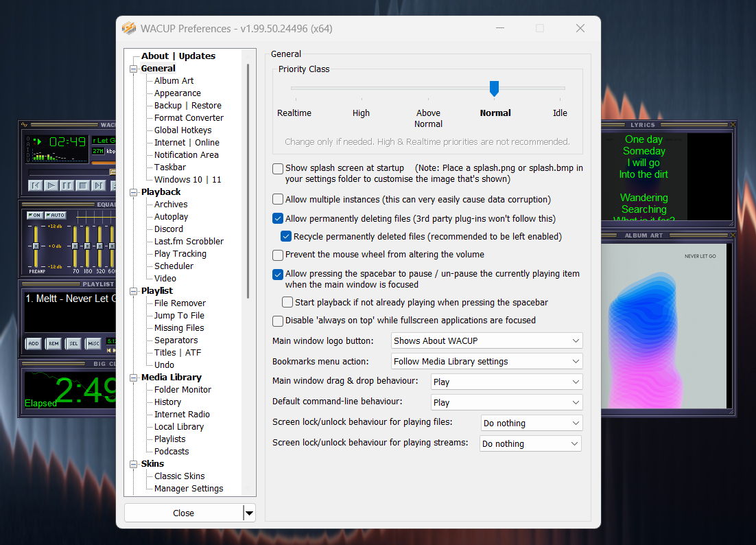Click the Close button in Preferences
756x545 pixels.
[184, 513]
